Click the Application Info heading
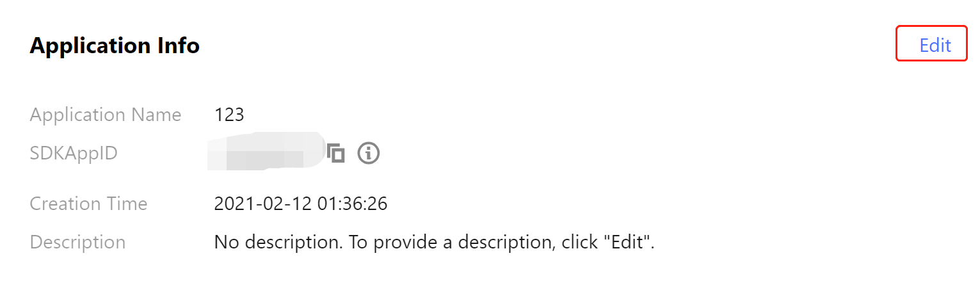 [x=115, y=46]
